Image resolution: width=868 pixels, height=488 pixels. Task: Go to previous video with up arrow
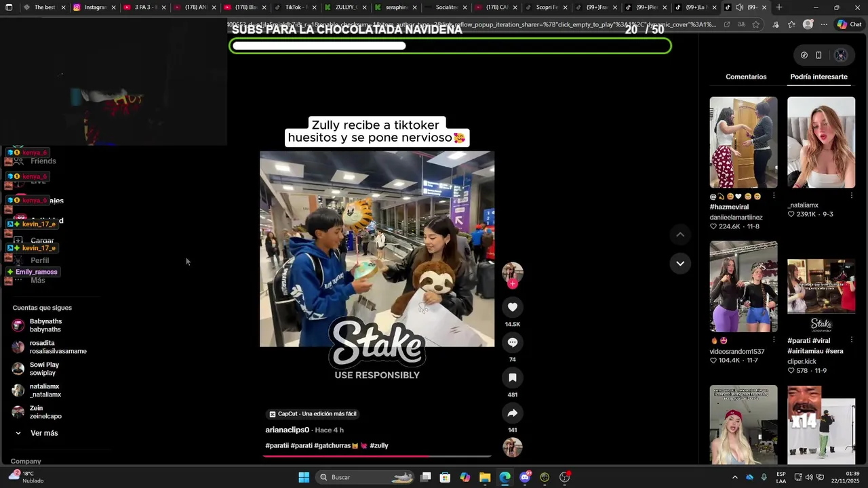[680, 235]
